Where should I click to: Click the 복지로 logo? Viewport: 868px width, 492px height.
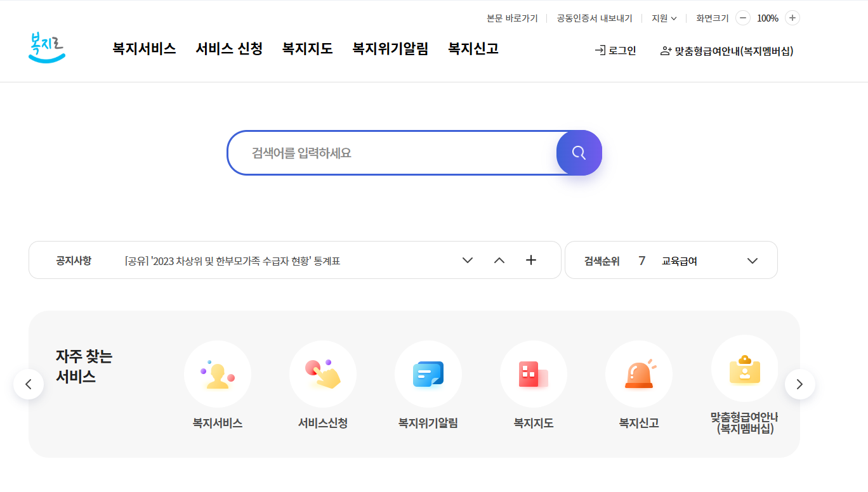point(47,48)
